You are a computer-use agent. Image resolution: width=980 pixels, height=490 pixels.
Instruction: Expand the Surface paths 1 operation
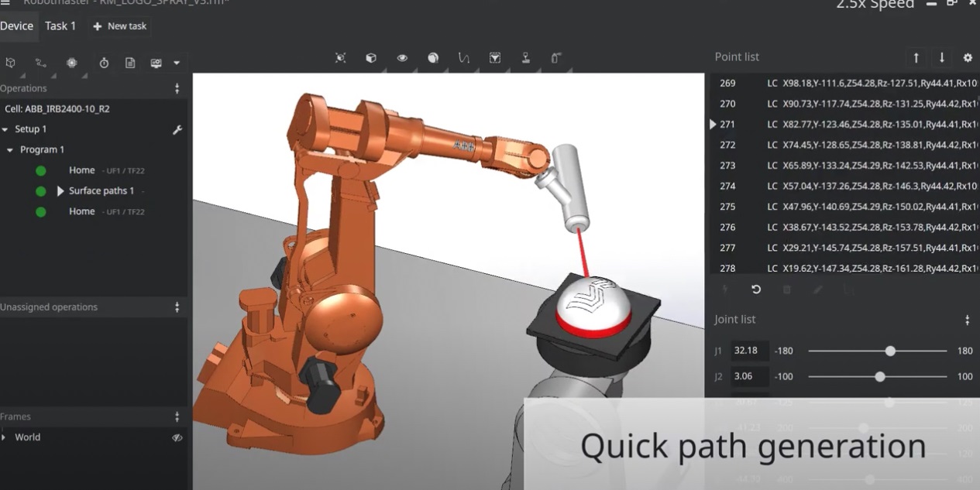click(x=60, y=190)
